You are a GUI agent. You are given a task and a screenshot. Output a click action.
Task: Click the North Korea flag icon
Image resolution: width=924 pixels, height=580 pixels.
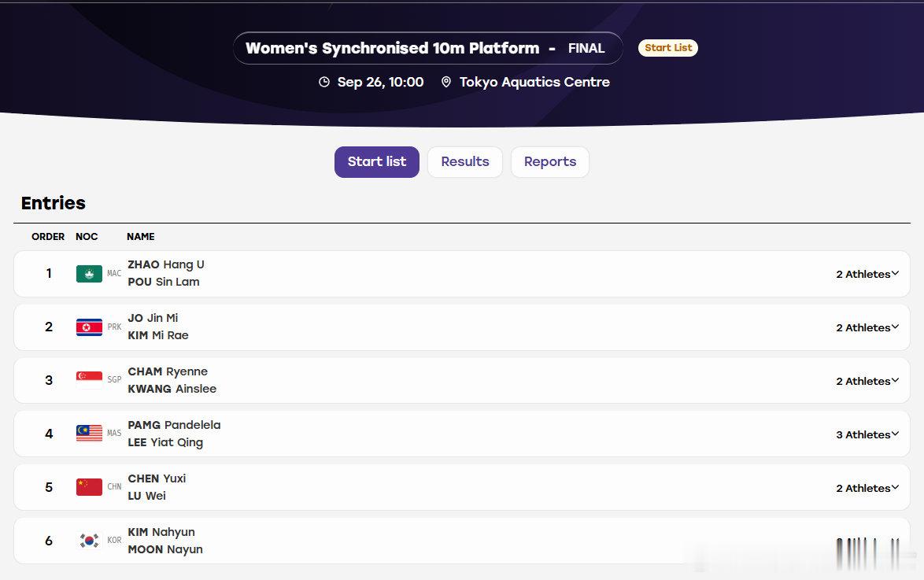pyautogui.click(x=89, y=327)
